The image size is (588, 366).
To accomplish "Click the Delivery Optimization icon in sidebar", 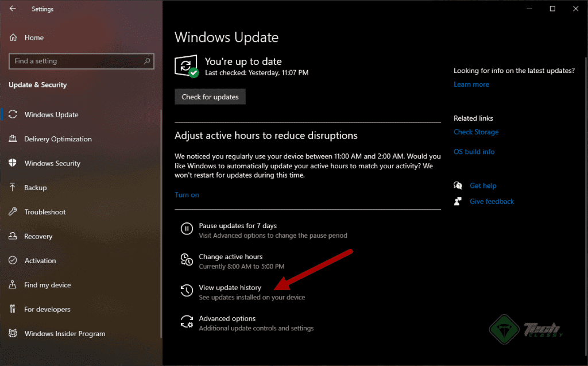I will click(x=13, y=139).
